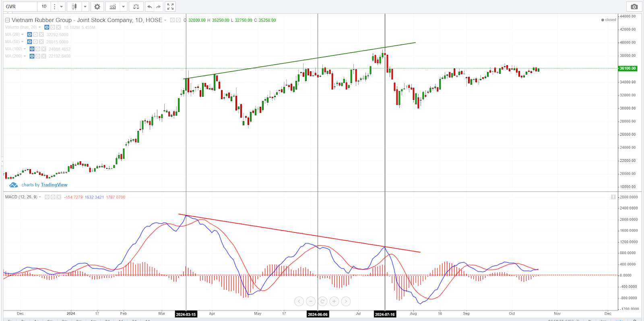Undo the last chart action
The image size is (644, 321).
pos(150,6)
